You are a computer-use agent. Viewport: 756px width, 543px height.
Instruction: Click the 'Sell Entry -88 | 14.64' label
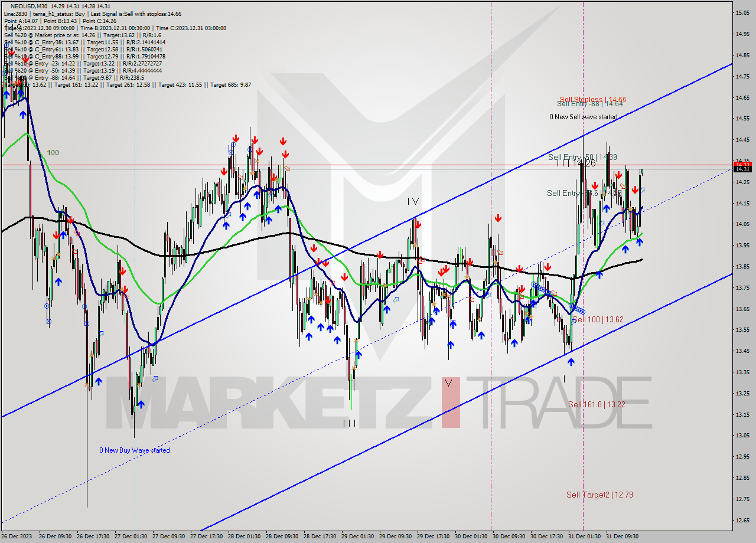tap(590, 104)
